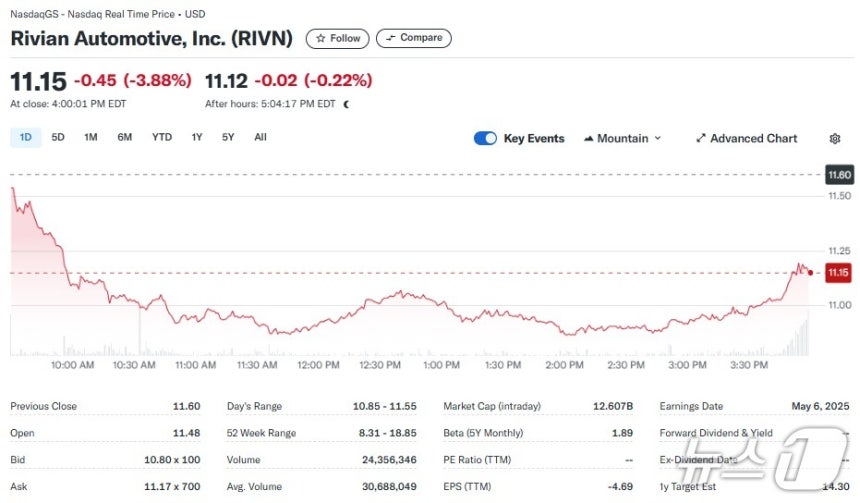This screenshot has width=860, height=503.
Task: Expand the Mountain chart style dropdown
Action: (x=623, y=138)
